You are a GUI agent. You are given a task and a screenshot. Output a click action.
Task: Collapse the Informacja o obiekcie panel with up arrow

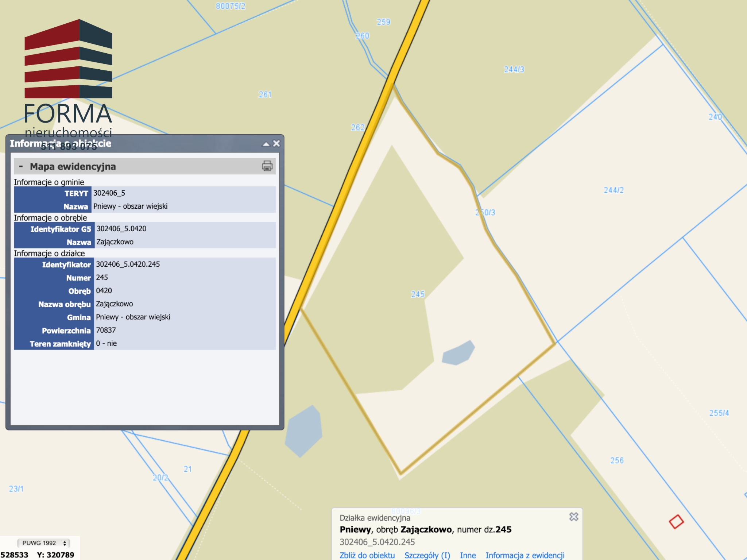tap(266, 144)
